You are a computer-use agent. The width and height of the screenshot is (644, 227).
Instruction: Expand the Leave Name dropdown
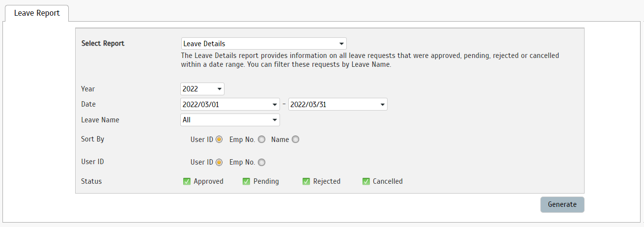[230, 120]
